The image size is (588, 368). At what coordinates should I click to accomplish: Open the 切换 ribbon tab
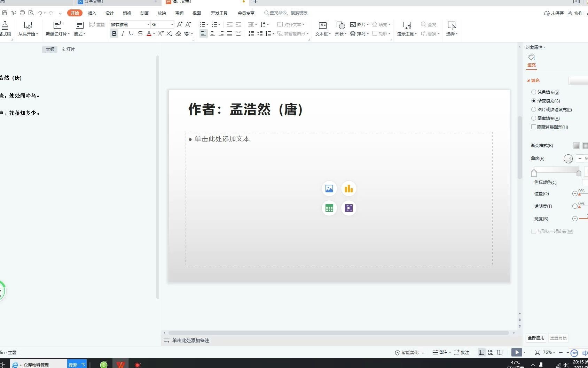pyautogui.click(x=127, y=13)
